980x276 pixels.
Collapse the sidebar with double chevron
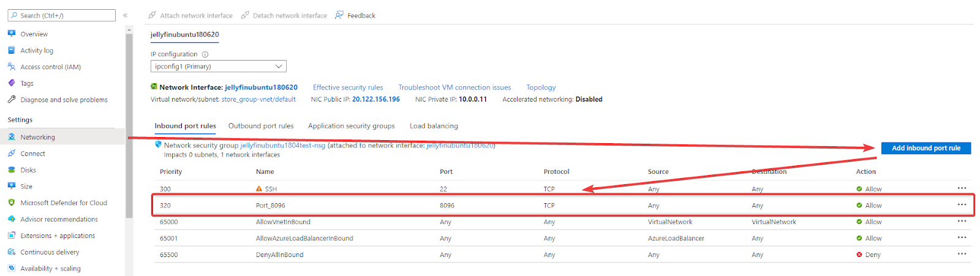point(125,15)
